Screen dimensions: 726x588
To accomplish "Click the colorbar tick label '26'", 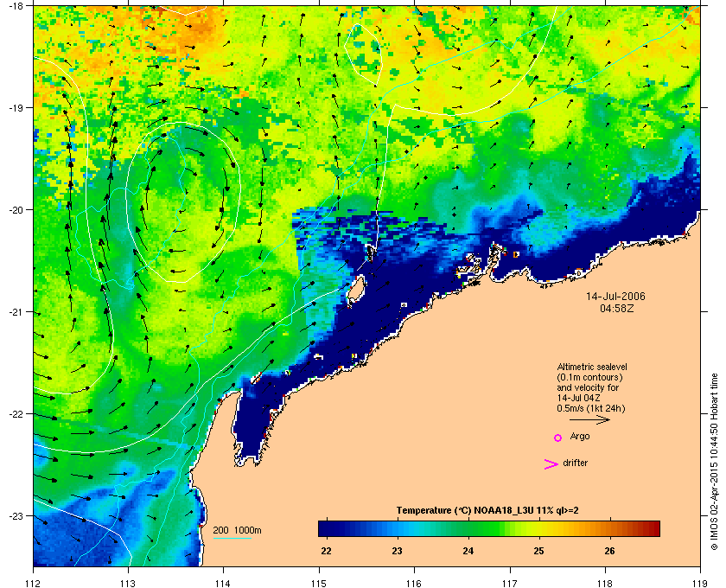I will tap(610, 551).
